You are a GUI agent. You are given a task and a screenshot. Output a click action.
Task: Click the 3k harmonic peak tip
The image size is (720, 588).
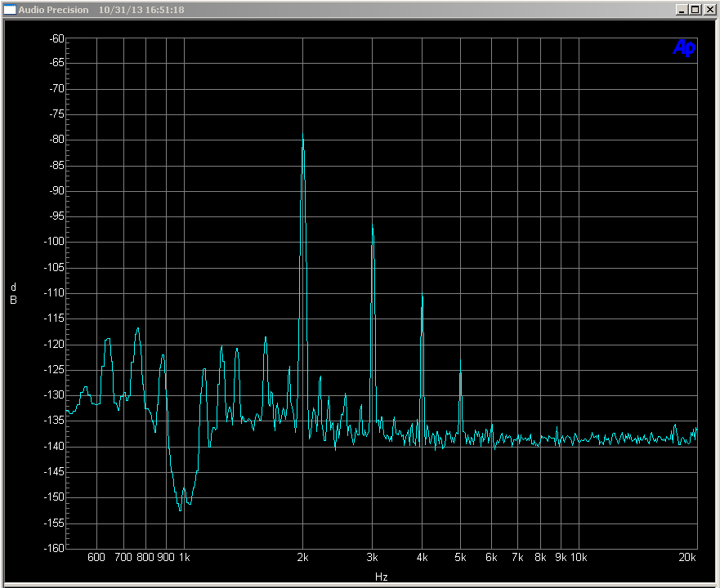tap(373, 225)
